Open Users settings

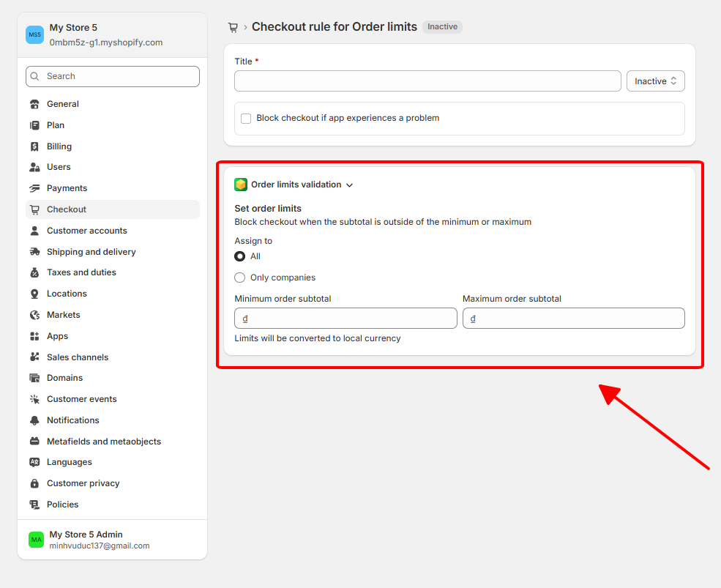pos(113,167)
